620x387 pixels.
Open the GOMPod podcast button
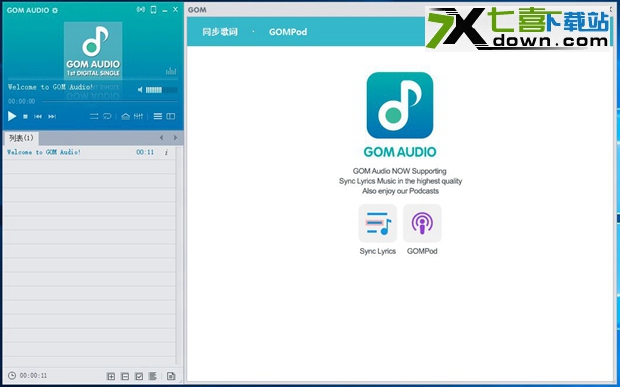[x=422, y=223]
